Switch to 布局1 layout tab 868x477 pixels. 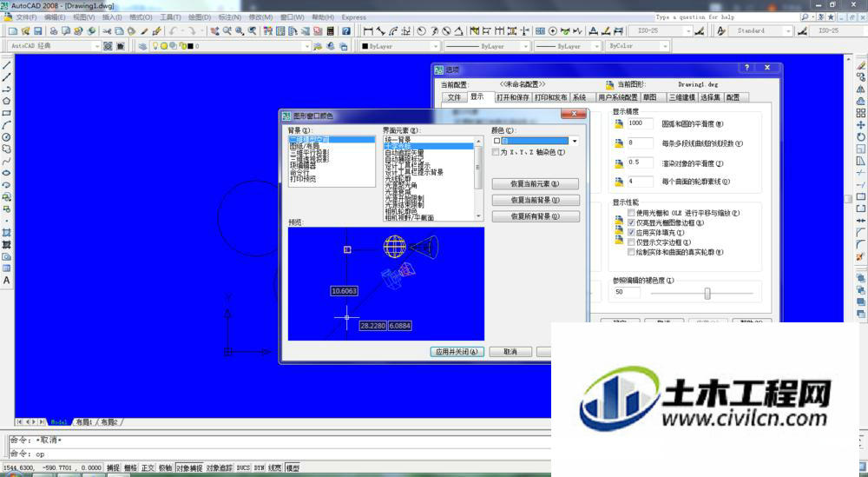click(x=84, y=422)
